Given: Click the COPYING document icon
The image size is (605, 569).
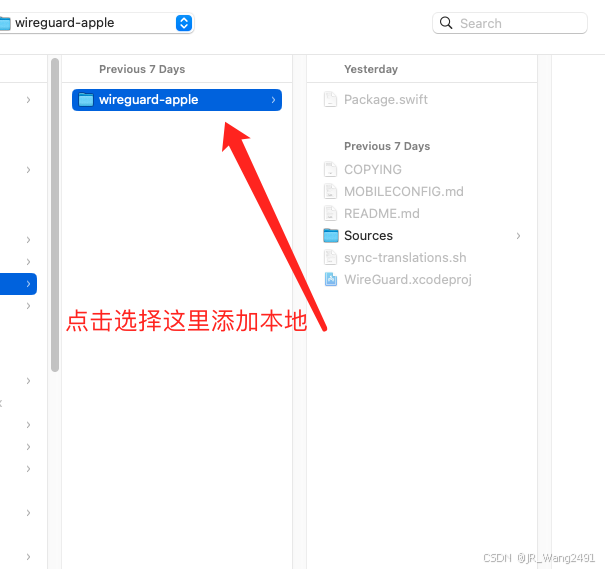Looking at the screenshot, I should point(330,169).
